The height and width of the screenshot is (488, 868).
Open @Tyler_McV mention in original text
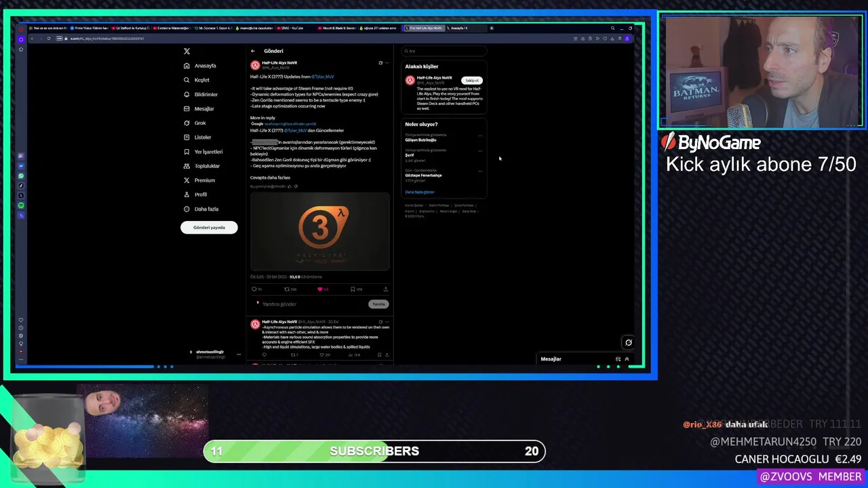pyautogui.click(x=322, y=77)
